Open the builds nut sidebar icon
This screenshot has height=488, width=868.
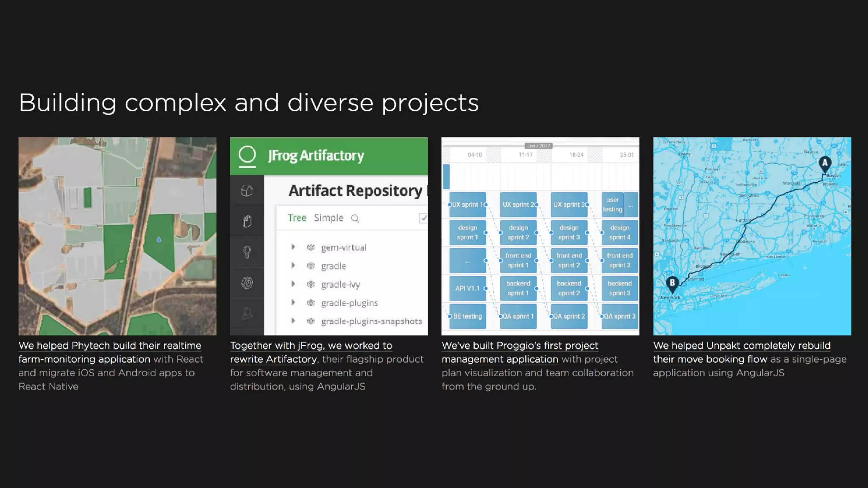[247, 283]
